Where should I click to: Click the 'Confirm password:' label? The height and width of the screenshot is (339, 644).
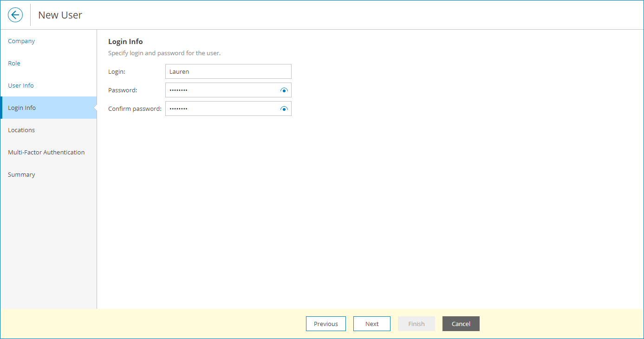point(135,109)
